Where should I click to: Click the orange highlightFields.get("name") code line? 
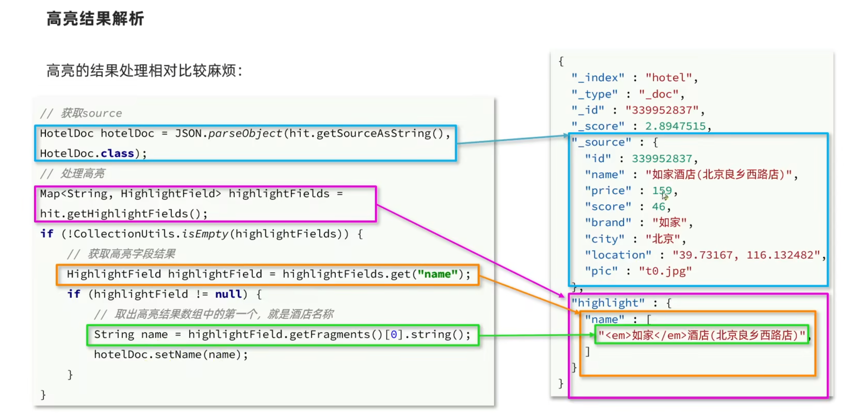[268, 274]
